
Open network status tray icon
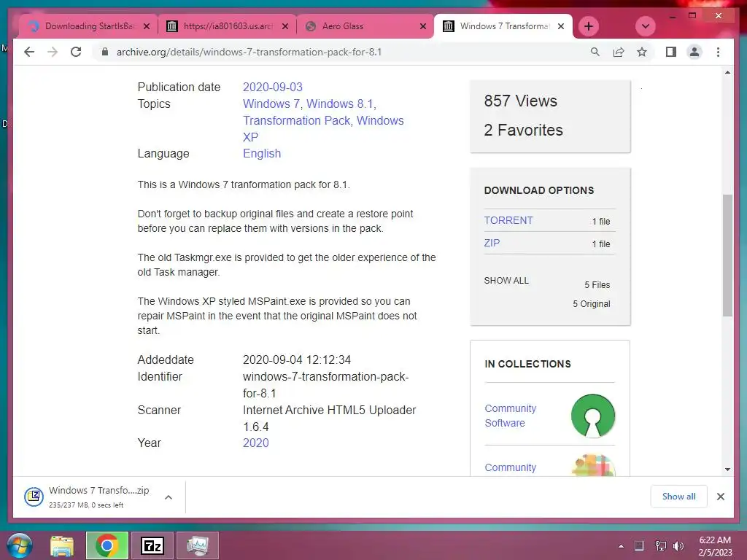pos(660,546)
